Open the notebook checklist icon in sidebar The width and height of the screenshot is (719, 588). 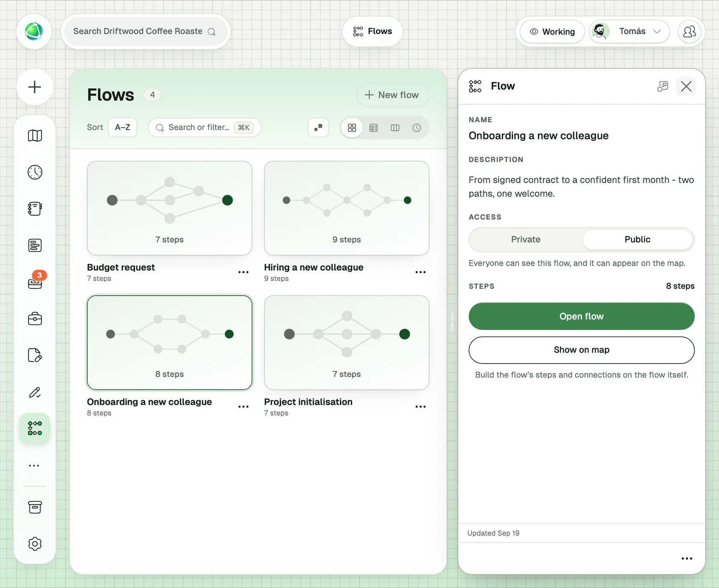tap(35, 209)
